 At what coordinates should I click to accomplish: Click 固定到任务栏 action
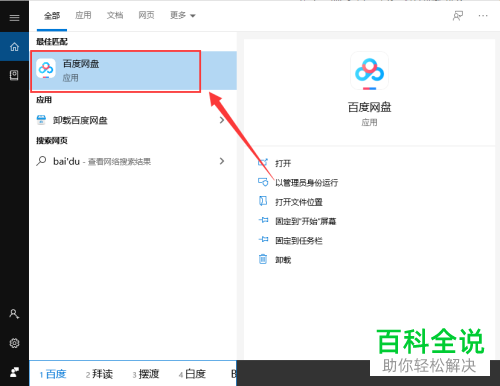[x=299, y=241]
